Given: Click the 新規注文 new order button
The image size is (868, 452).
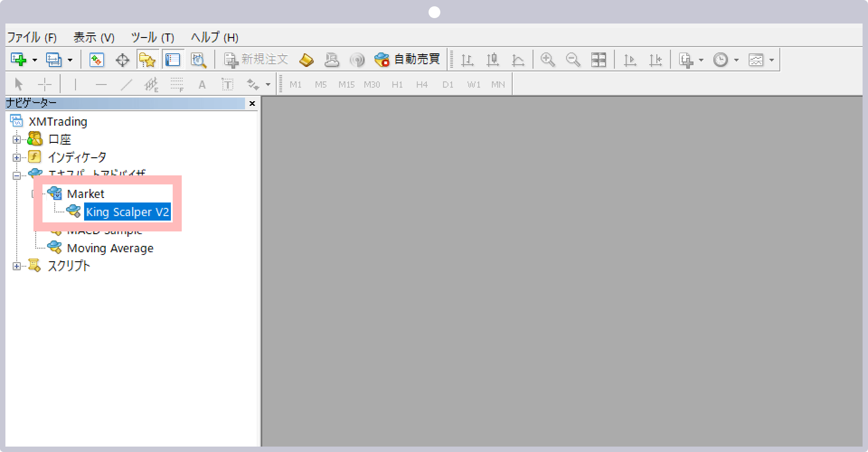Looking at the screenshot, I should pyautogui.click(x=256, y=60).
